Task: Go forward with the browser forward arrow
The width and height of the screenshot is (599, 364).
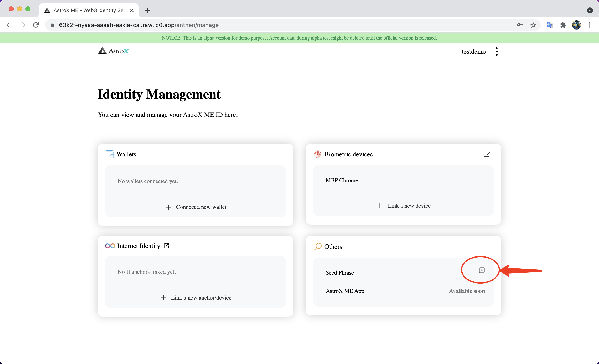Action: point(22,25)
